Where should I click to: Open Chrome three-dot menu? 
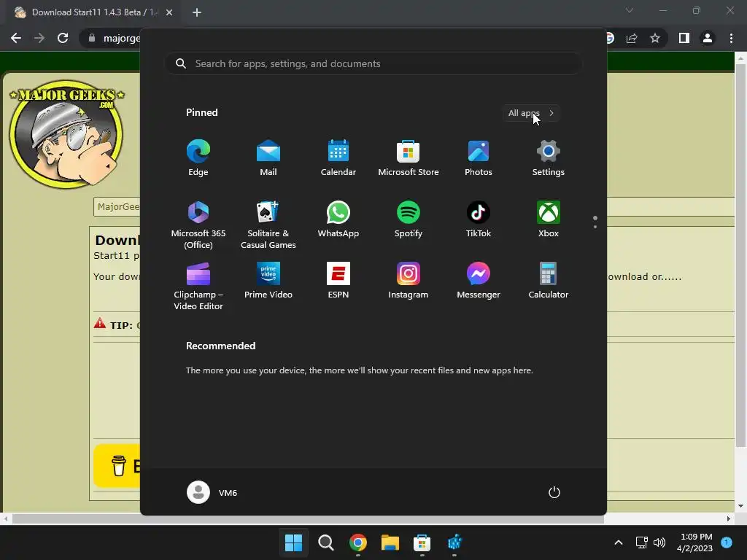coord(731,38)
